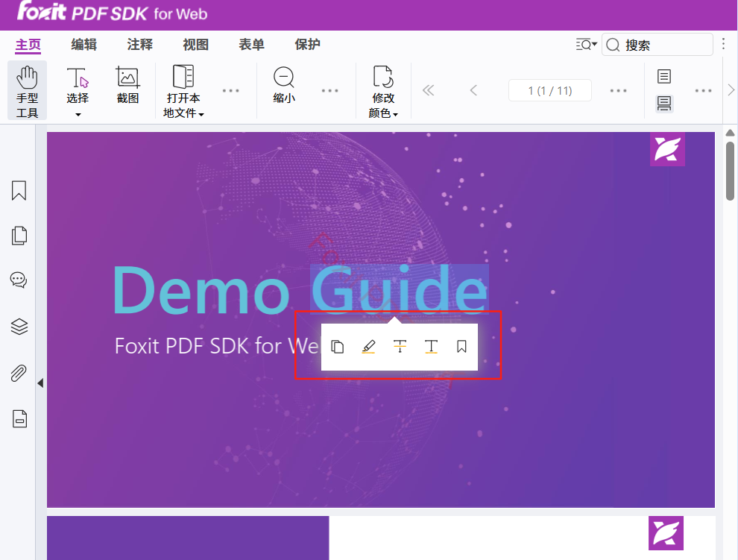The image size is (738, 560).
Task: Open the Home tab (主页)
Action: pyautogui.click(x=28, y=45)
